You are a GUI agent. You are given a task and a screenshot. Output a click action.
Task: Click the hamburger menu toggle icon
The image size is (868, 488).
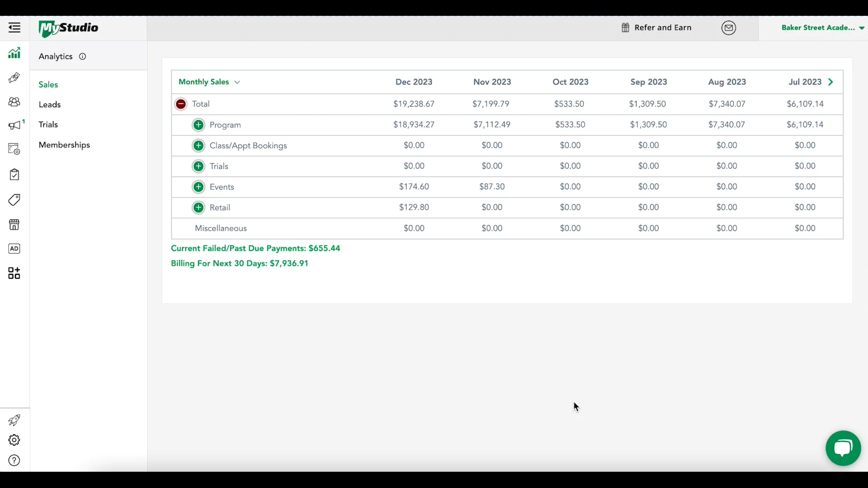(14, 28)
